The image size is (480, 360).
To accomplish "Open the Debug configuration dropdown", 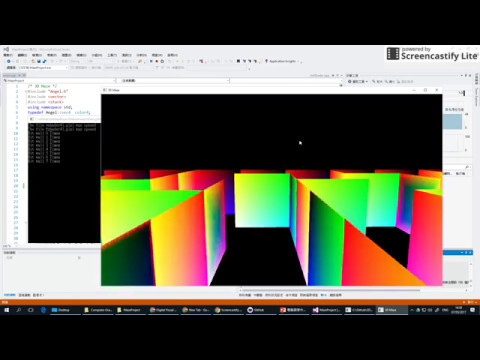I will (x=77, y=61).
